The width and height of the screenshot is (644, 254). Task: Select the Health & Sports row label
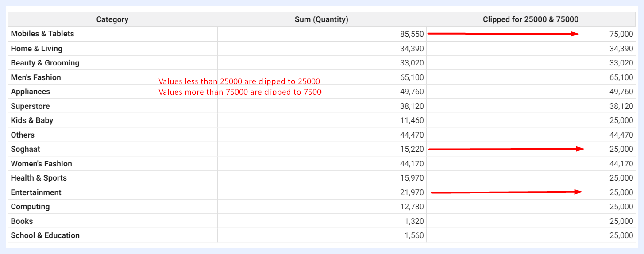pos(39,178)
